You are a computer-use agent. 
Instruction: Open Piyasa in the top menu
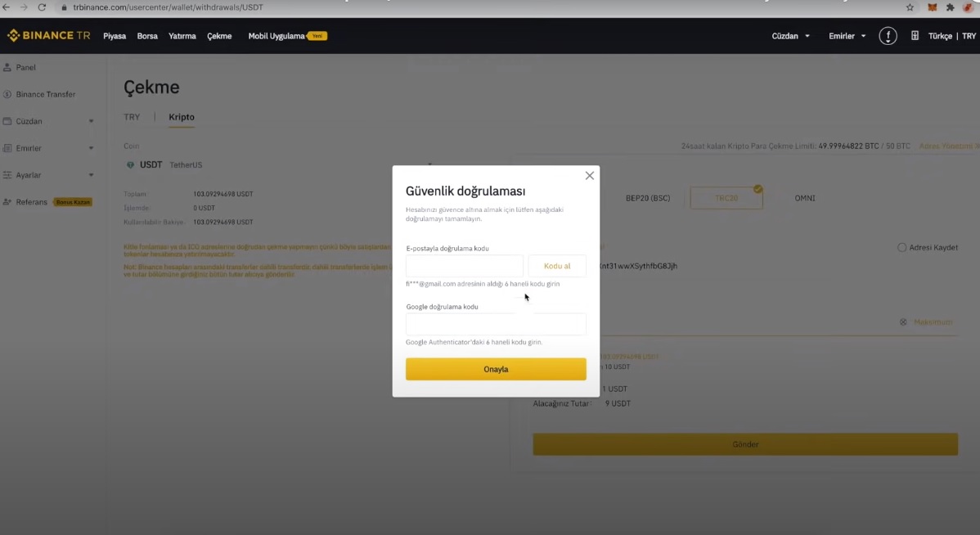[x=115, y=36]
